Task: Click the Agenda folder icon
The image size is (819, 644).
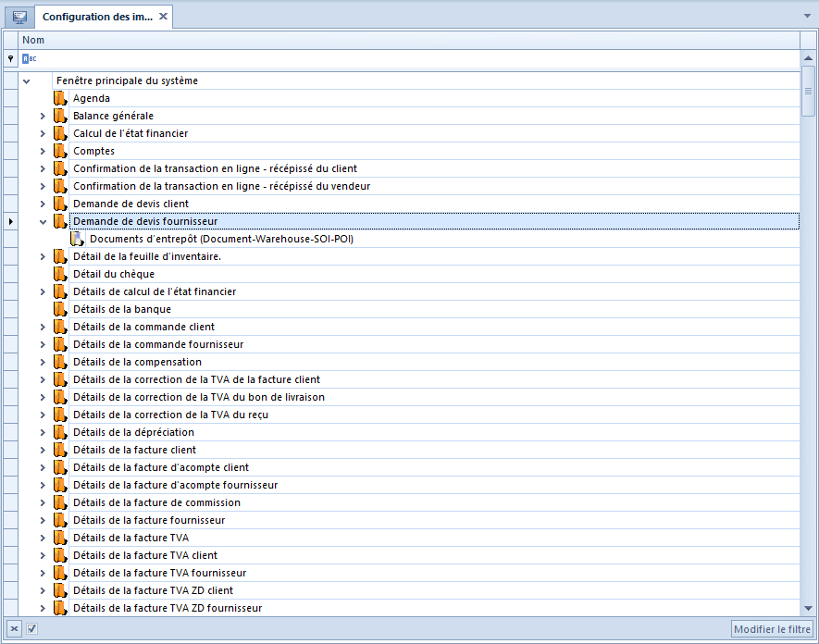Action: [60, 98]
